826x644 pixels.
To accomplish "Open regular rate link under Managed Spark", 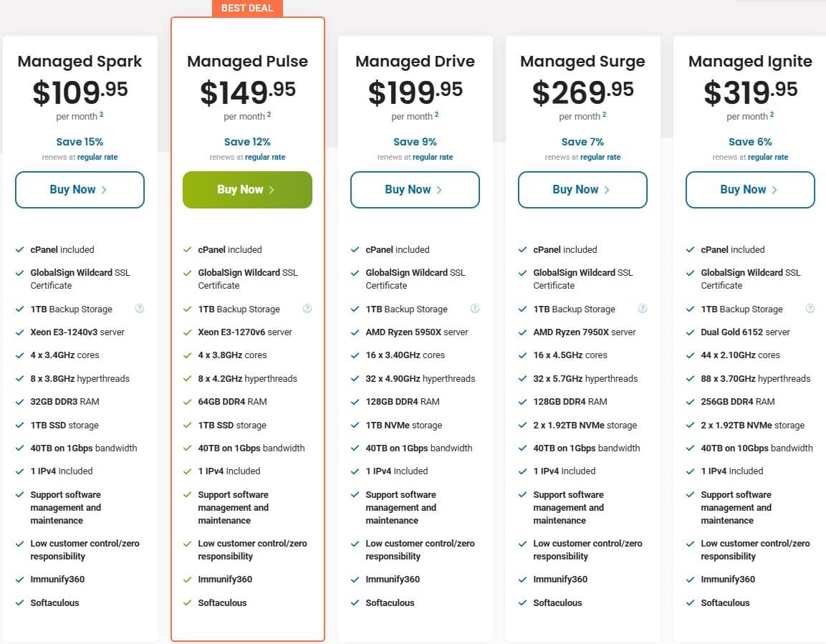I will pos(97,157).
